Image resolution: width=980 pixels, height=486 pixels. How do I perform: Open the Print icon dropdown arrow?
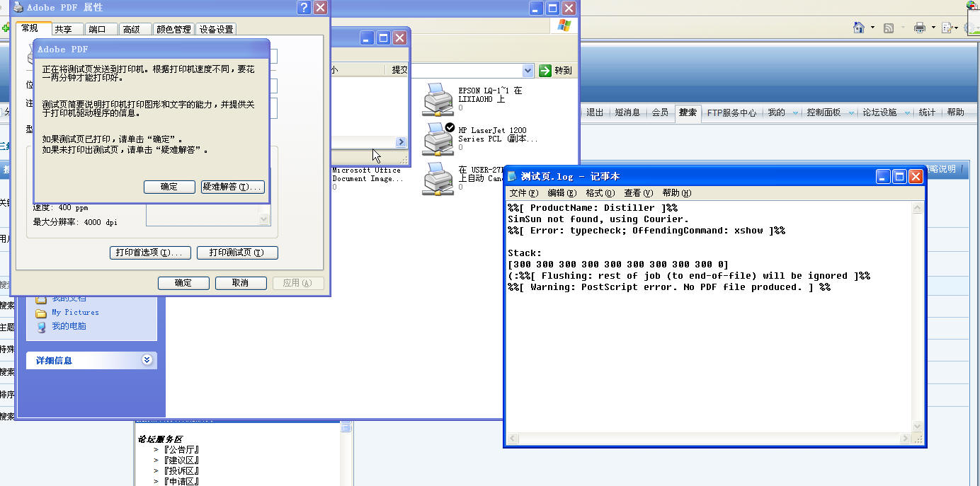933,28
